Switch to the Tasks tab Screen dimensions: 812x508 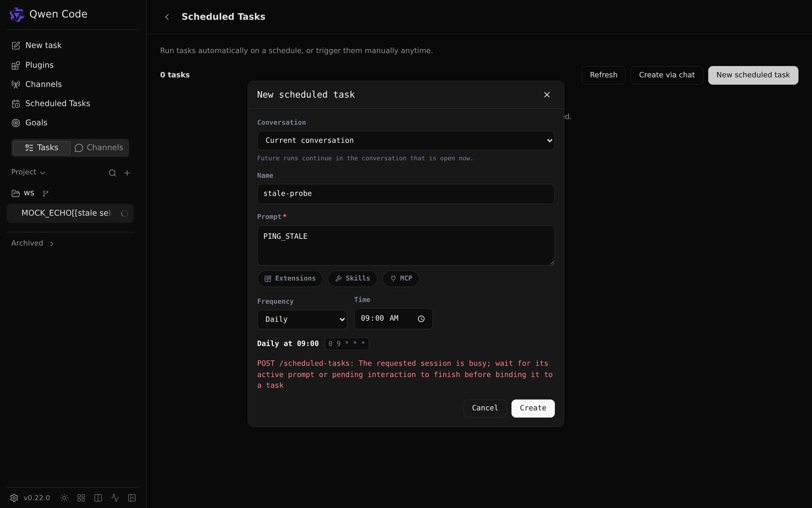pos(42,148)
